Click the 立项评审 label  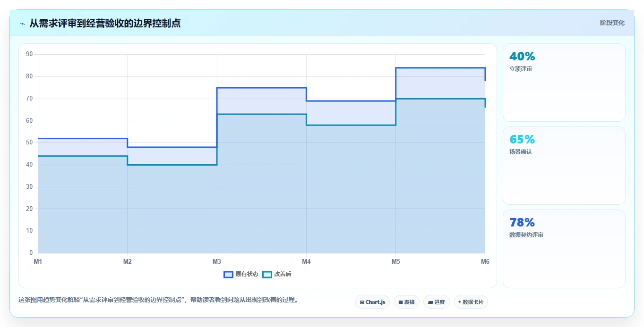521,69
